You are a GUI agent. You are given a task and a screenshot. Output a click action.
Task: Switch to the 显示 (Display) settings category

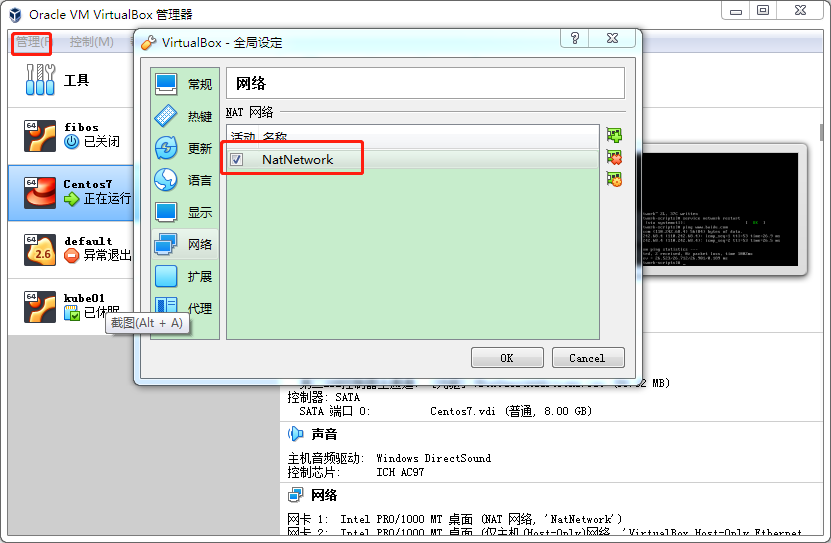(x=184, y=212)
